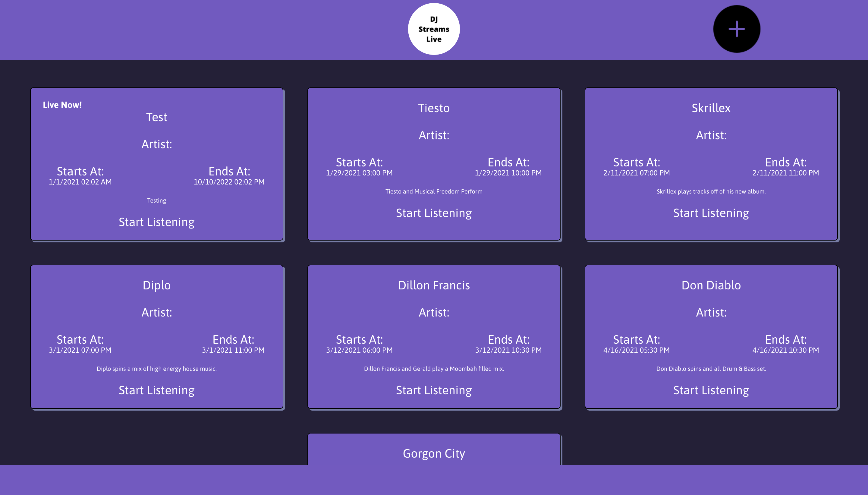The height and width of the screenshot is (495, 868).
Task: Click 'Don Diablo spins' description text
Action: click(x=711, y=369)
